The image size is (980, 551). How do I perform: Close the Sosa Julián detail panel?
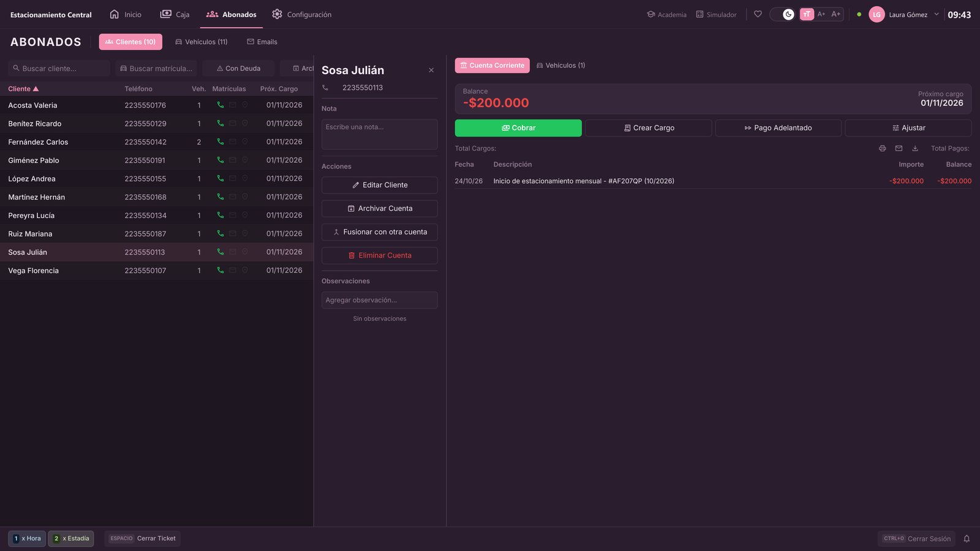[x=431, y=70]
